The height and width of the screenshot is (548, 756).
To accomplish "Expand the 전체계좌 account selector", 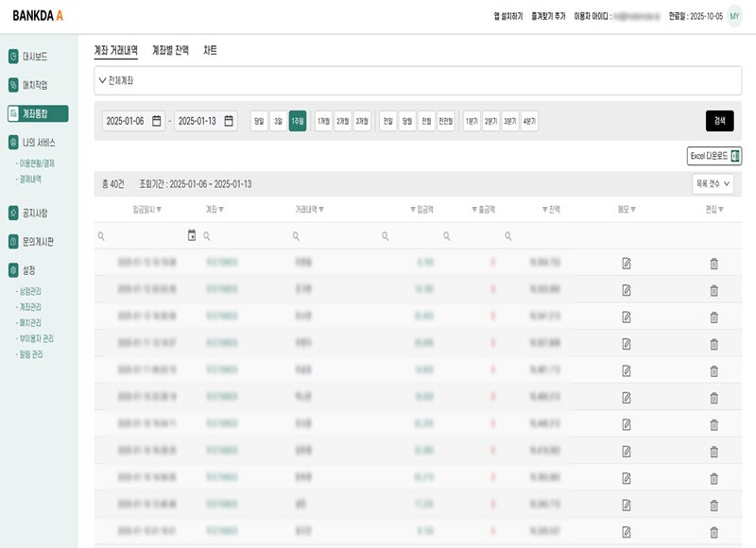I will tap(418, 80).
